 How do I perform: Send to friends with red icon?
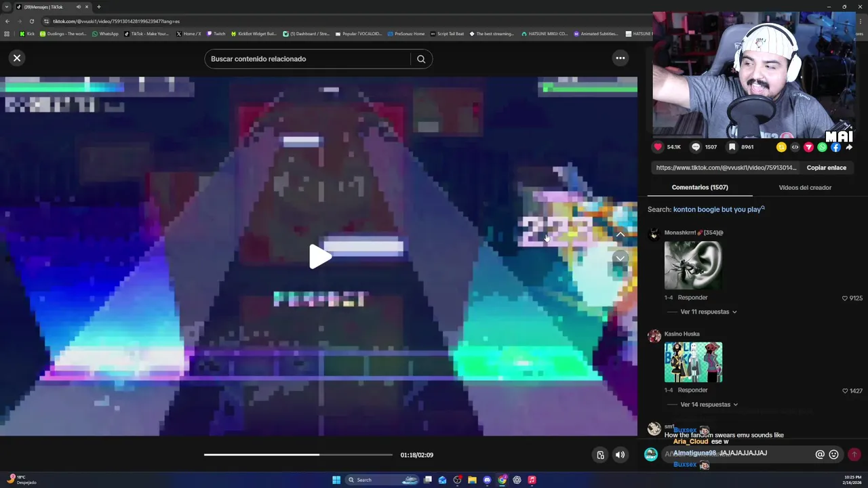808,147
